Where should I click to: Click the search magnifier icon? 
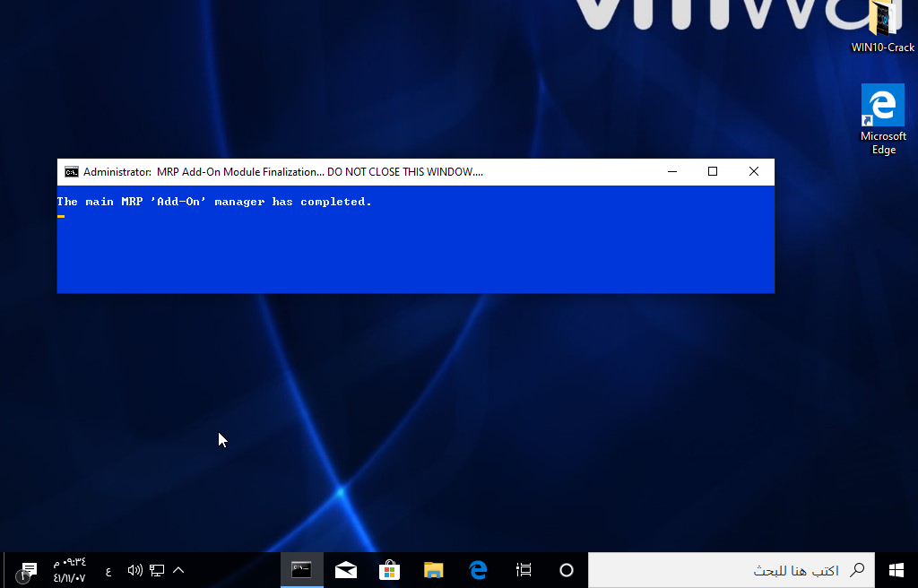[857, 569]
